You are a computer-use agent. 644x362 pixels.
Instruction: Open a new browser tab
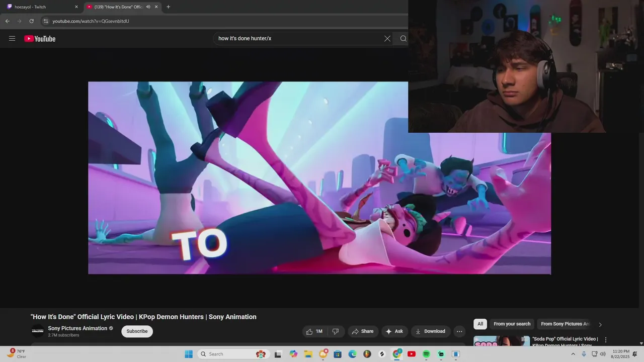coord(168,7)
